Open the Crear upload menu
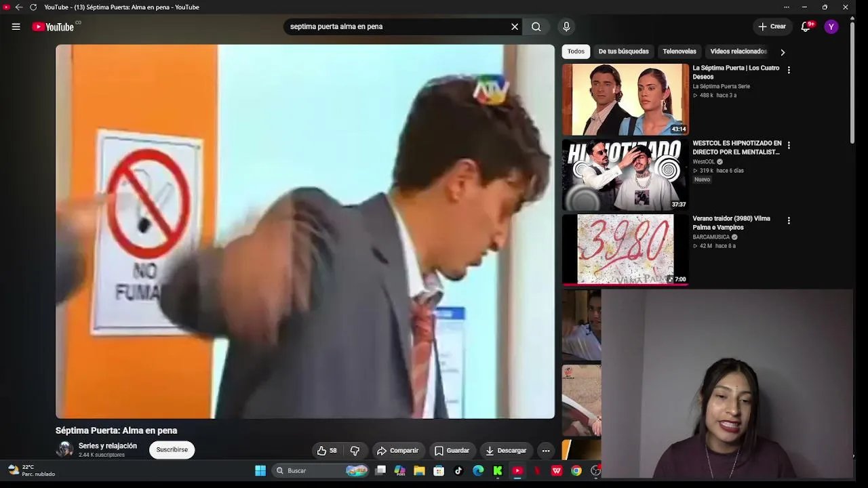This screenshot has height=488, width=868. click(772, 26)
